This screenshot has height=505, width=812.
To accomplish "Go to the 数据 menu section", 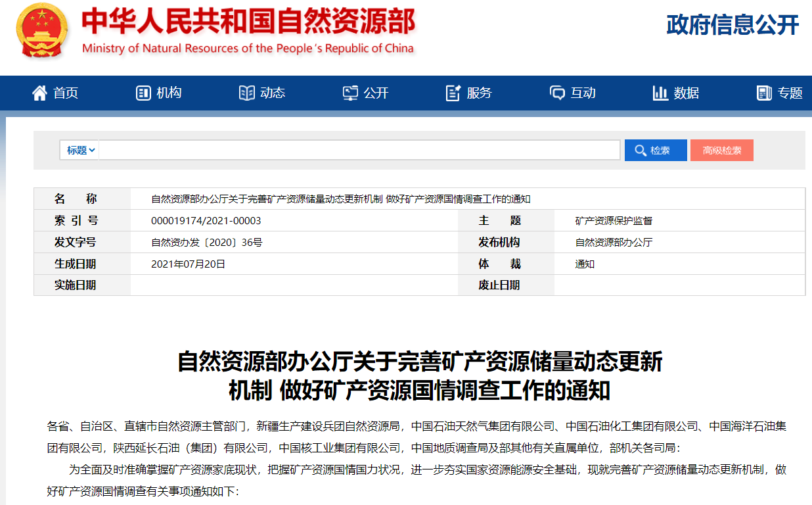I will pos(687,93).
